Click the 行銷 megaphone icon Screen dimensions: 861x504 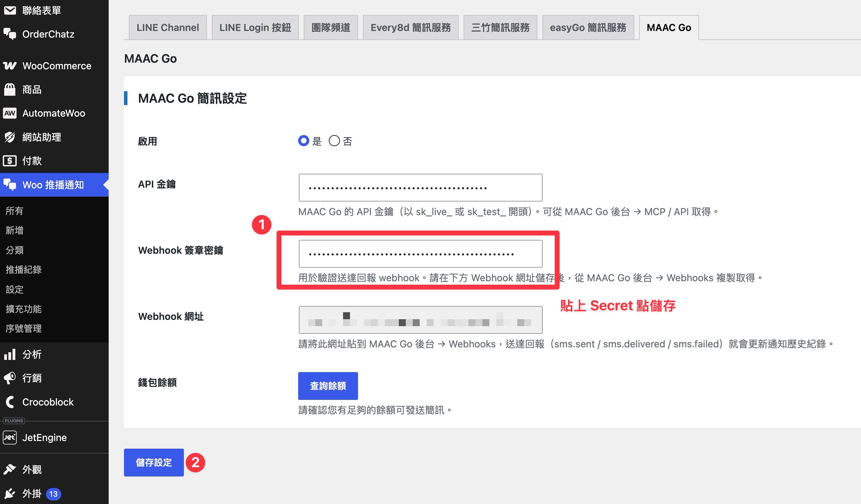(x=10, y=378)
